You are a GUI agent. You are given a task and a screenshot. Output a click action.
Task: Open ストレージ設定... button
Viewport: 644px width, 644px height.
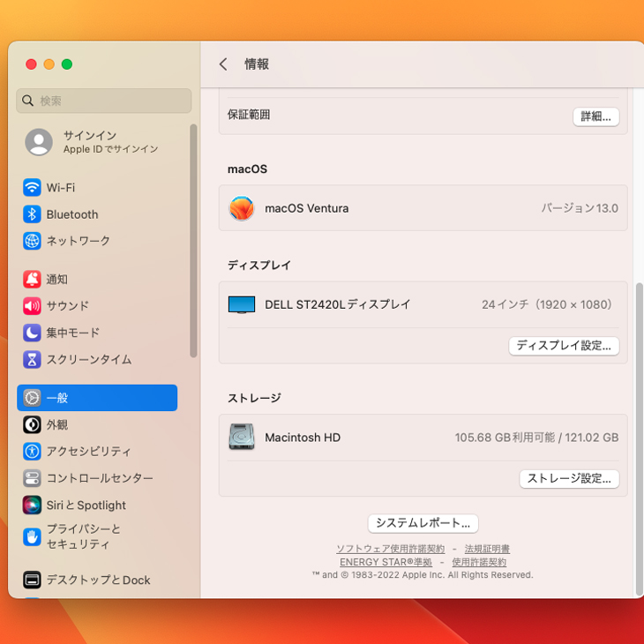pos(569,478)
